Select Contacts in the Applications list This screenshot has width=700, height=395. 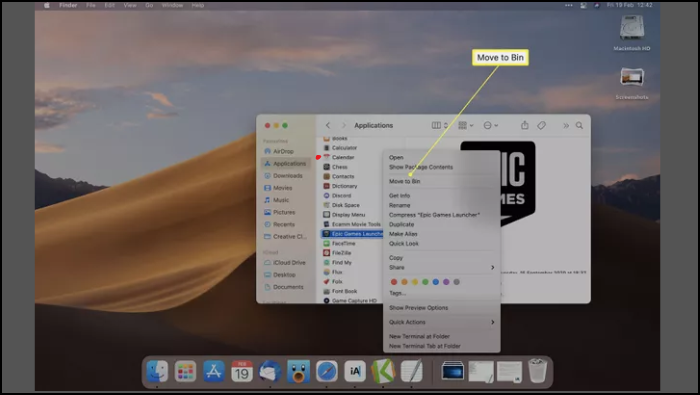coord(339,176)
